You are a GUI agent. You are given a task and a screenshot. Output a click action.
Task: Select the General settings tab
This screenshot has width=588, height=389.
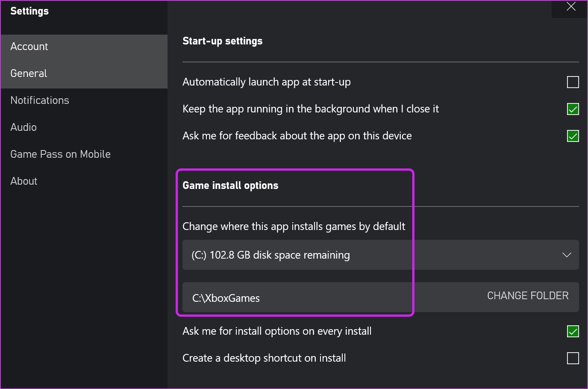(x=84, y=74)
